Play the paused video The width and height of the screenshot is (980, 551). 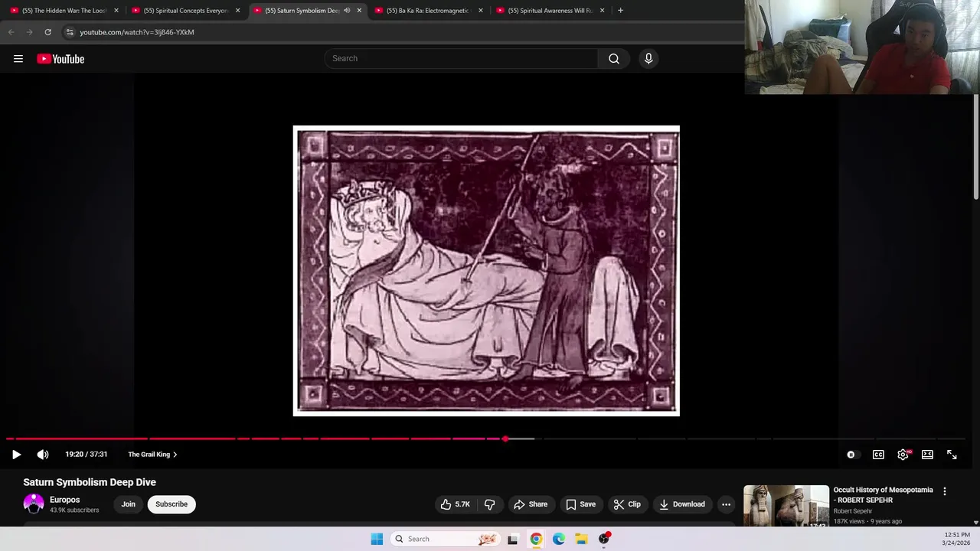click(x=16, y=455)
